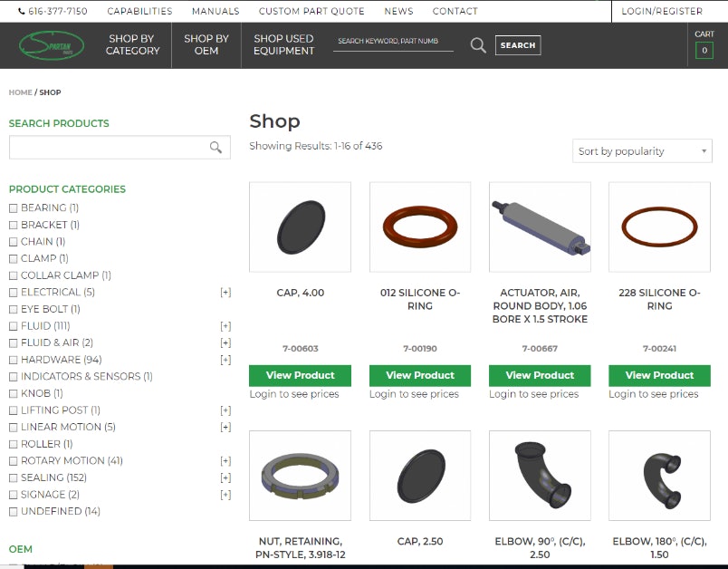Click the sidebar search magnifier icon
Image resolution: width=728 pixels, height=569 pixels.
216,147
